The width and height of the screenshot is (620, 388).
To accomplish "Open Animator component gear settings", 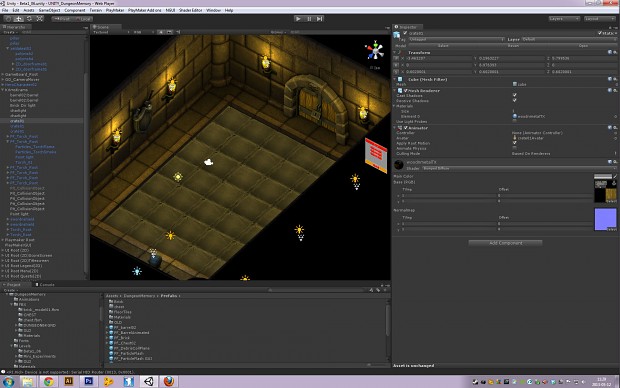I will (x=615, y=128).
